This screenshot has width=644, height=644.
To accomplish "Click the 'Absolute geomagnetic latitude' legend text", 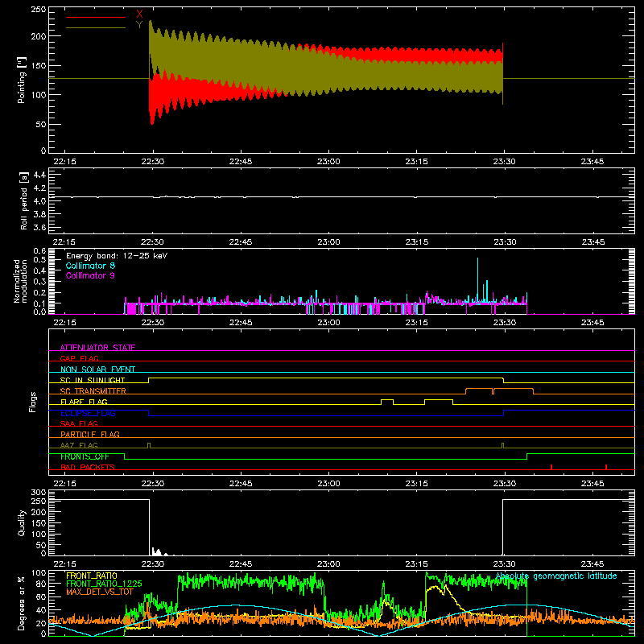I will coord(556,576).
